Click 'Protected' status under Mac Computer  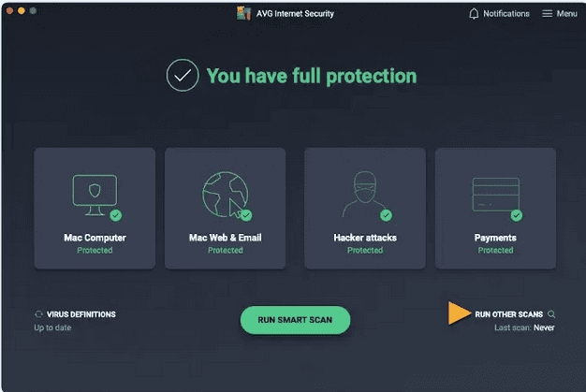click(95, 250)
